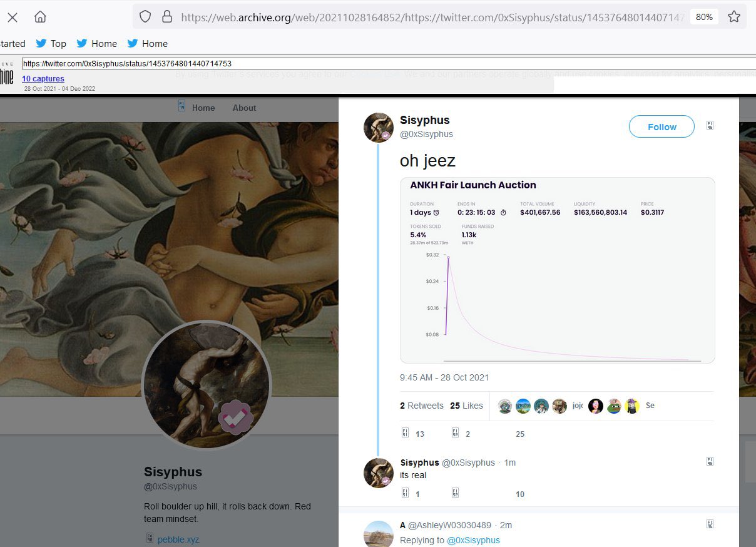Follow the "@0xSisyphus" mention in "Replying to"
This screenshot has height=547, width=756.
(x=473, y=540)
